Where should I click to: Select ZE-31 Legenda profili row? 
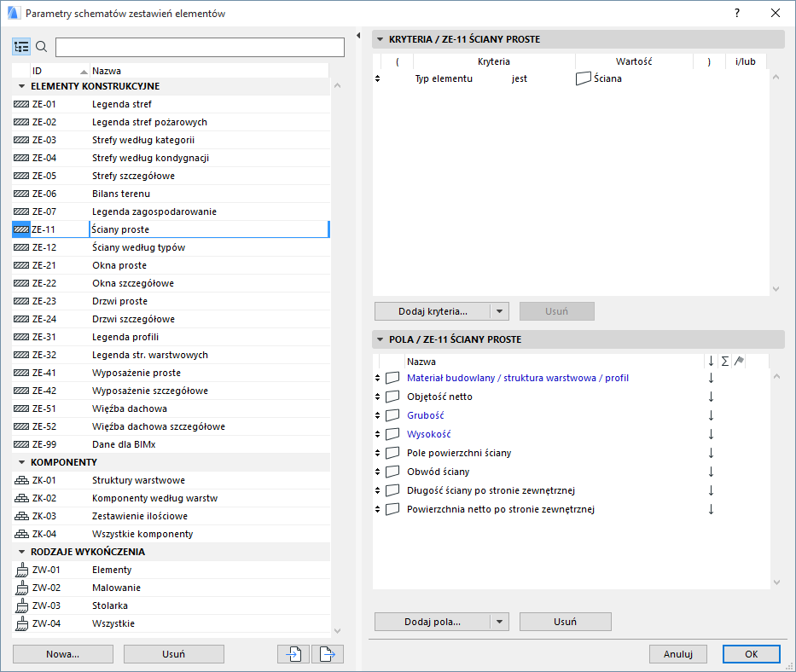[x=171, y=337]
